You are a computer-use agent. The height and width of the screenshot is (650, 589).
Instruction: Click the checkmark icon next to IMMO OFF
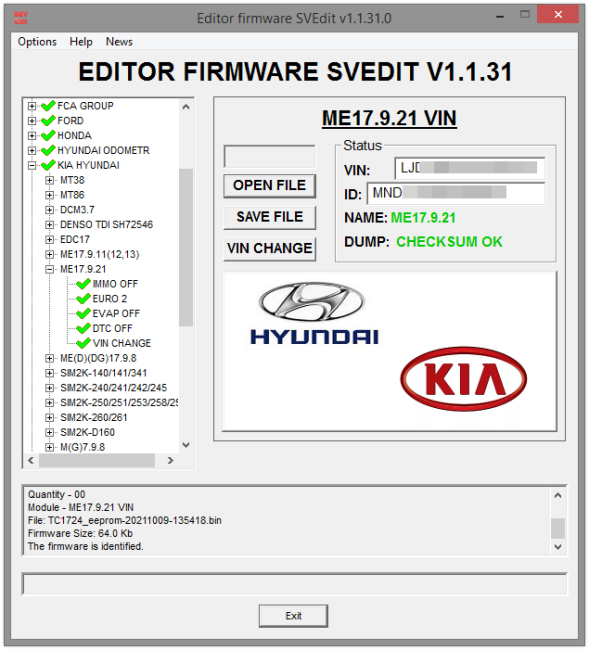84,284
